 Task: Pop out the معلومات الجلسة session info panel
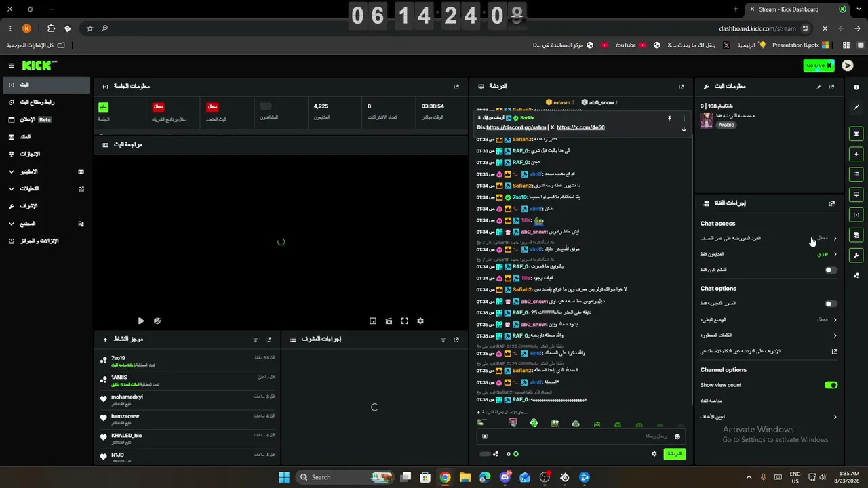456,87
